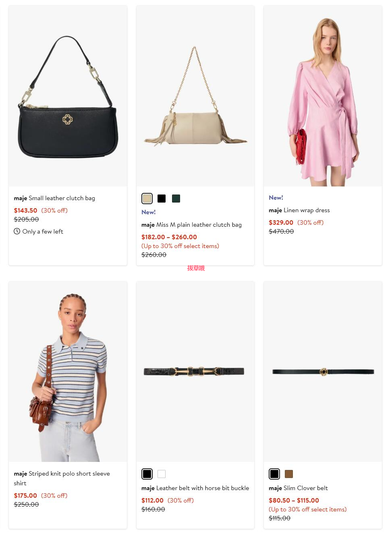Image resolution: width=392 pixels, height=536 pixels.
Task: Open the pink linen wrap dress image
Action: 323,96
